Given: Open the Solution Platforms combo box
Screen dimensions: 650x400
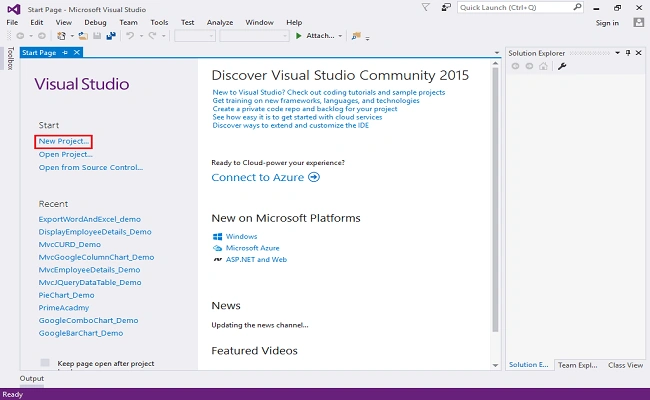Looking at the screenshot, I should (254, 36).
